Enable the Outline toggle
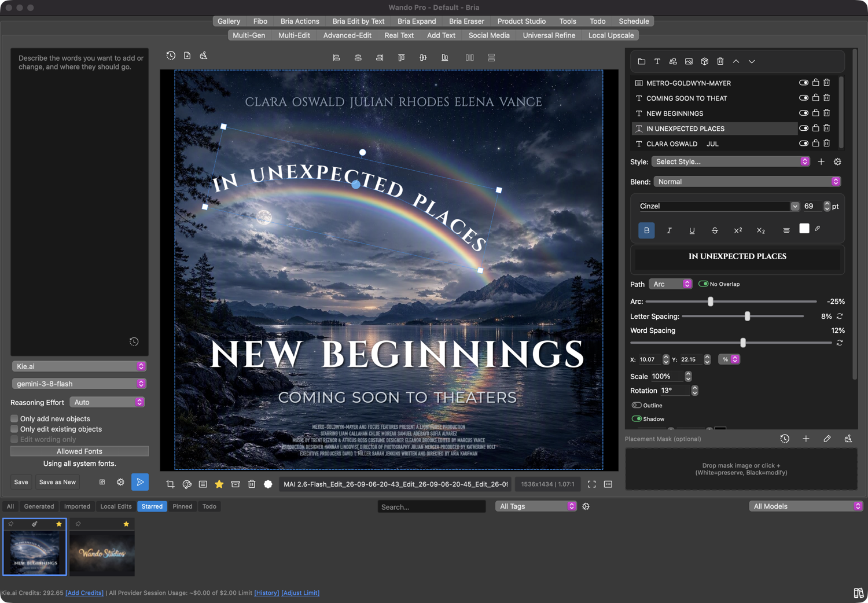 coord(637,405)
